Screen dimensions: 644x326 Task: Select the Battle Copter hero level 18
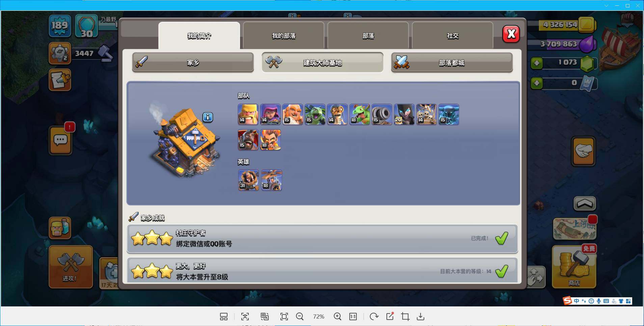272,180
